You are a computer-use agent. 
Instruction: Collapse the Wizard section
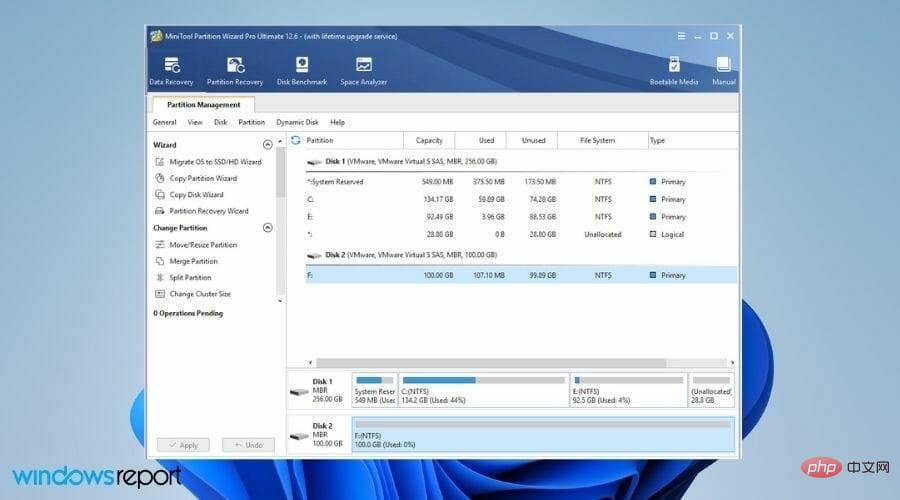tap(267, 145)
